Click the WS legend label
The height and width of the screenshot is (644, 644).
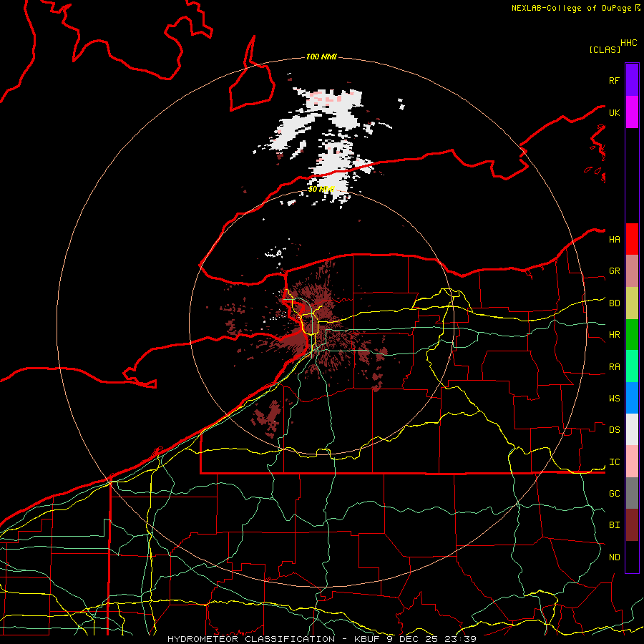pos(614,399)
